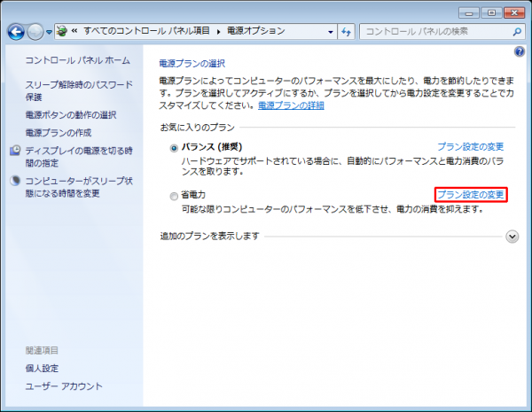Click the 電源プランの選択 heading text
The image size is (532, 412).
click(192, 64)
